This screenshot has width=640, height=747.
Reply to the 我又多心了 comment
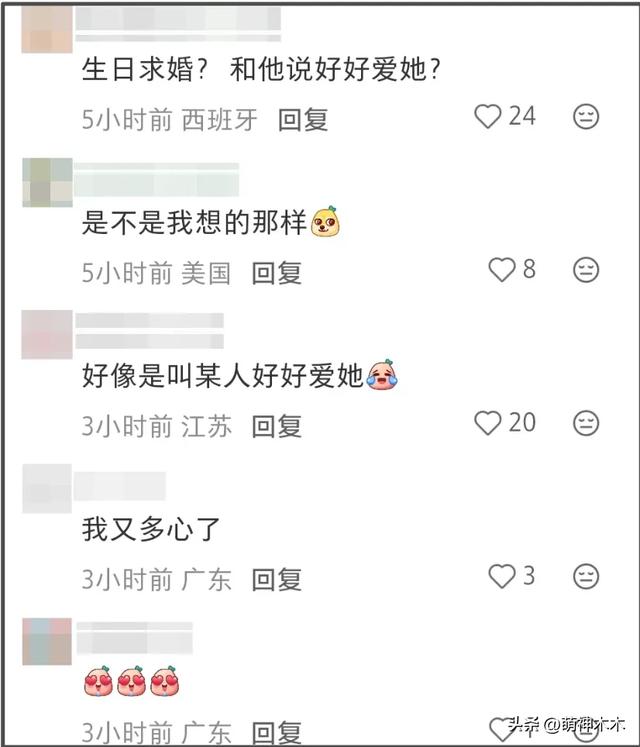pyautogui.click(x=277, y=579)
